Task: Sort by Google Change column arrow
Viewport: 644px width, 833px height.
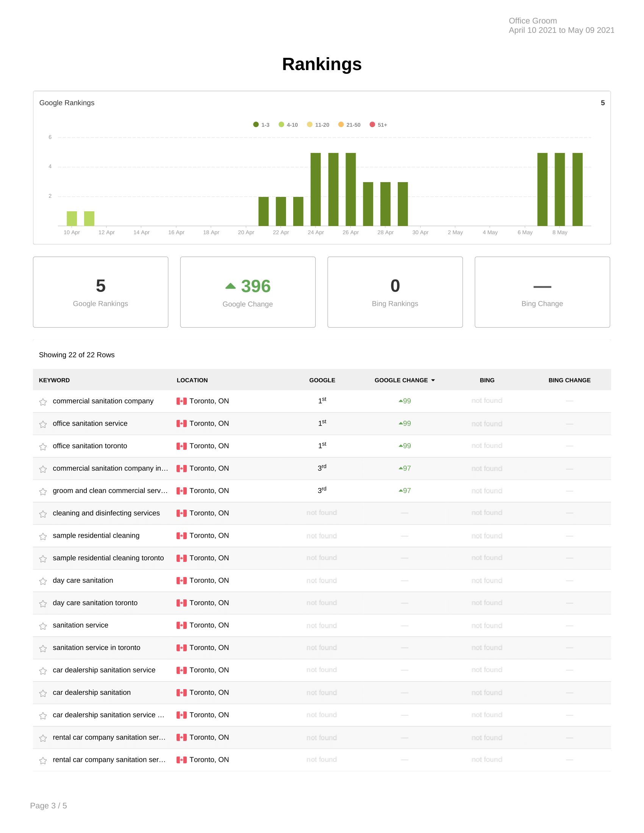Action: pos(433,380)
